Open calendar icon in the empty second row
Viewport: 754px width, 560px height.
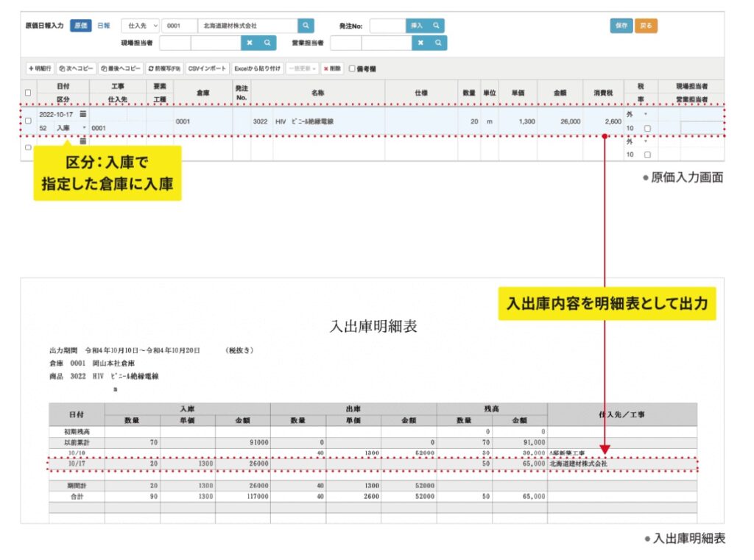click(x=82, y=141)
